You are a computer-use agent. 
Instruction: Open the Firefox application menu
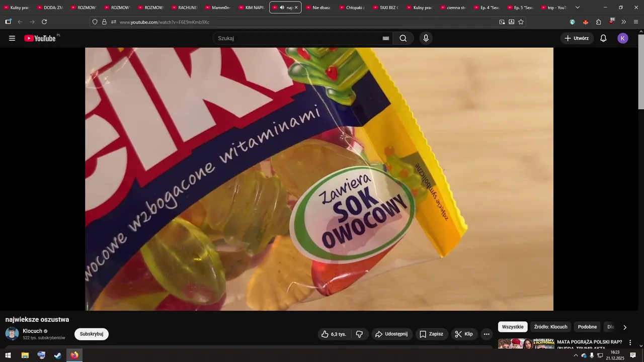click(636, 22)
